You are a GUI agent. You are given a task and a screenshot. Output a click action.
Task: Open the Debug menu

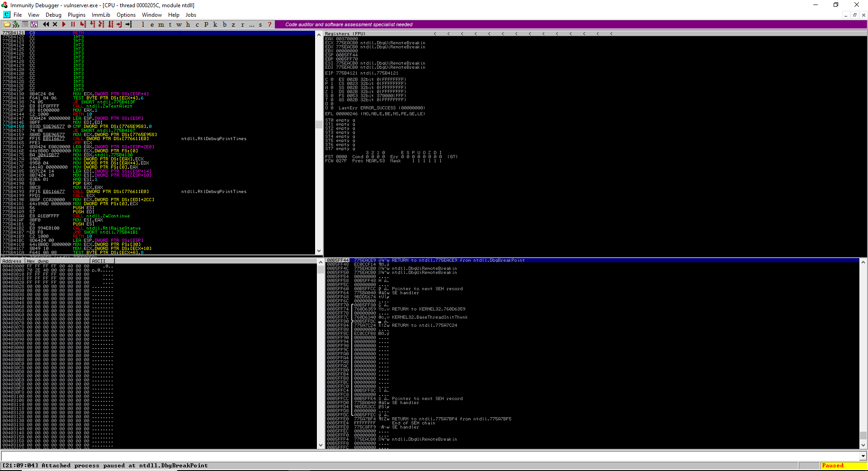click(x=53, y=15)
